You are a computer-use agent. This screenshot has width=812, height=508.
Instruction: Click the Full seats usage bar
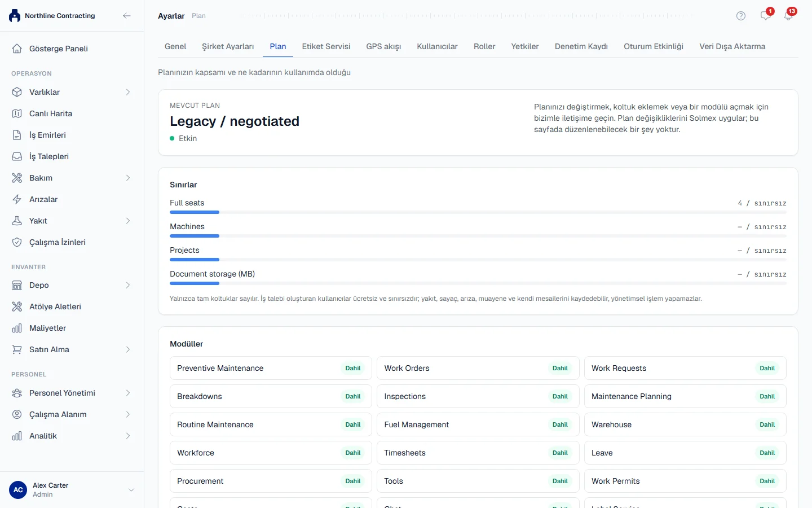[x=478, y=212]
